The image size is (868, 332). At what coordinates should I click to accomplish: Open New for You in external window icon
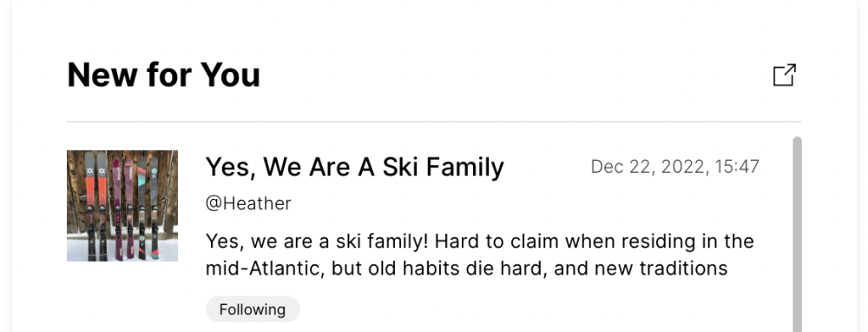coord(785,75)
